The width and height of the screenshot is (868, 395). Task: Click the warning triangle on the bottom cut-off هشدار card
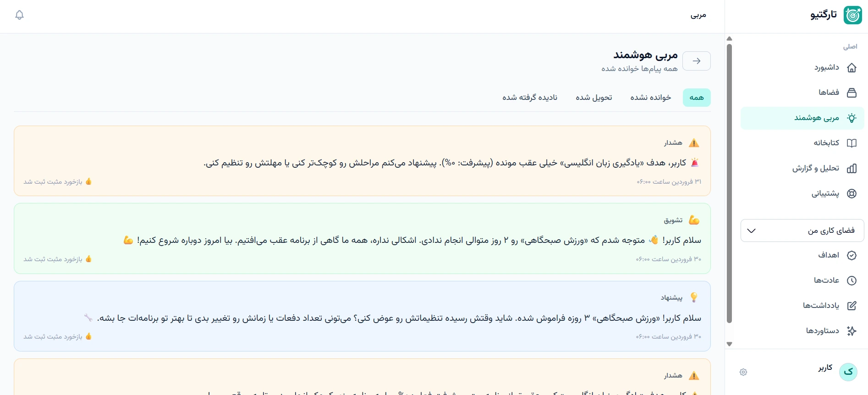694,376
